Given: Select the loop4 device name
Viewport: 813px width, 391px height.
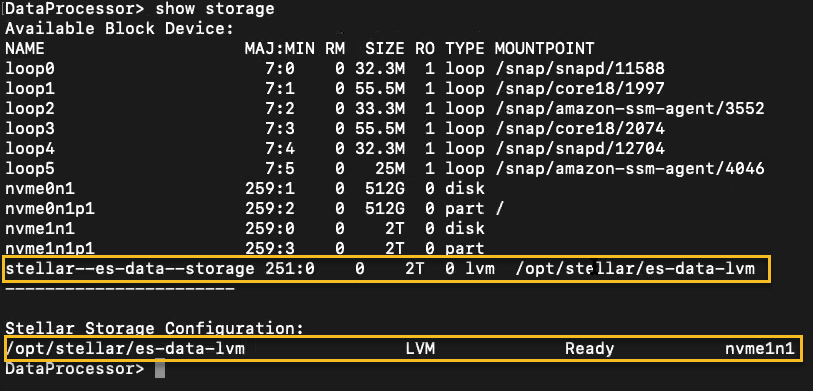Looking at the screenshot, I should tap(30, 149).
